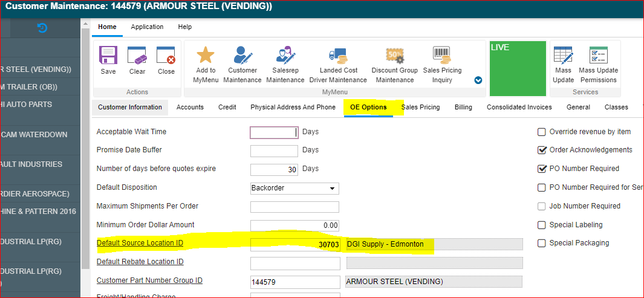Follow the Customer Part Number Group ID link
The width and height of the screenshot is (644, 298).
[x=149, y=280]
